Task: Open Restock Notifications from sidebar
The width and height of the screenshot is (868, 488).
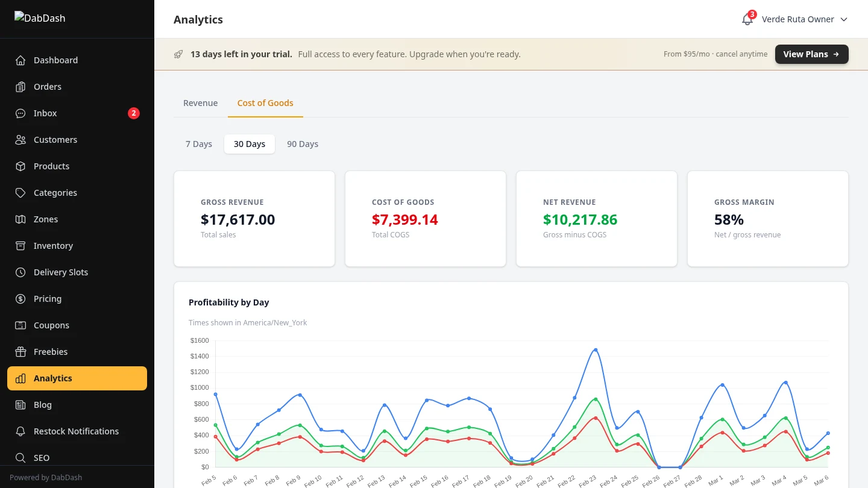Action: click(x=76, y=431)
